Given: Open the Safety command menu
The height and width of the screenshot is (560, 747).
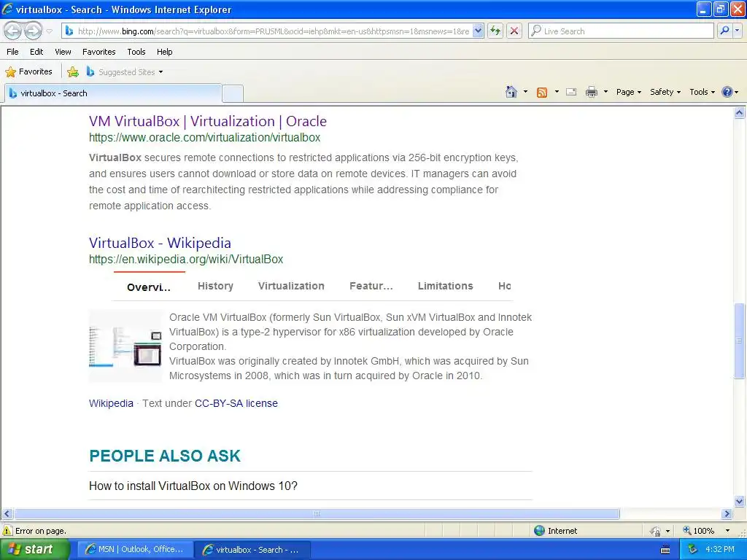Looking at the screenshot, I should (x=665, y=92).
